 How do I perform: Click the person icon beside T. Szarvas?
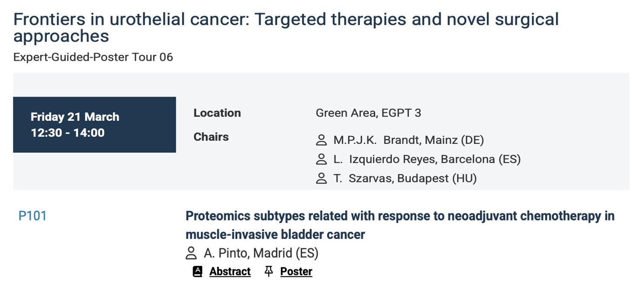[x=321, y=178]
